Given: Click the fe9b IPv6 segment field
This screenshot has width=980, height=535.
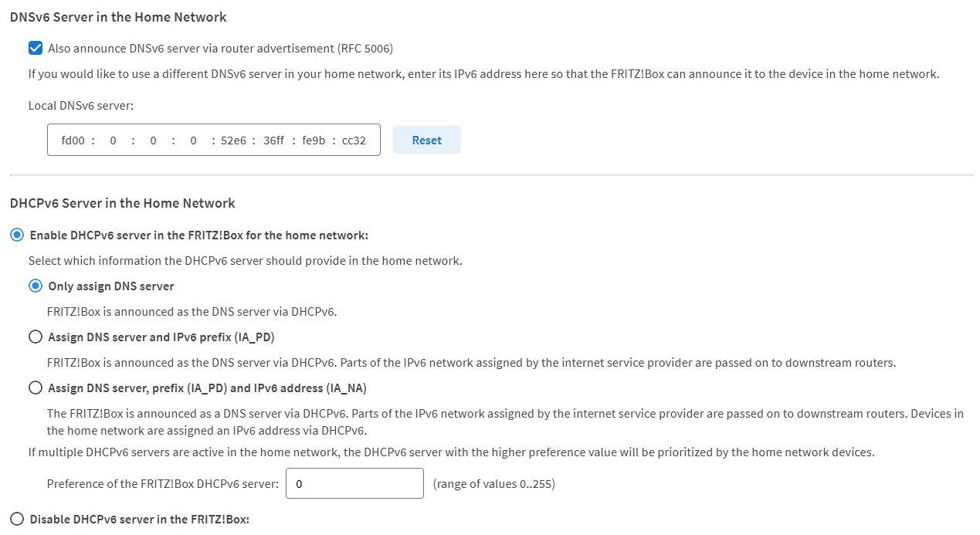Looking at the screenshot, I should tap(314, 141).
